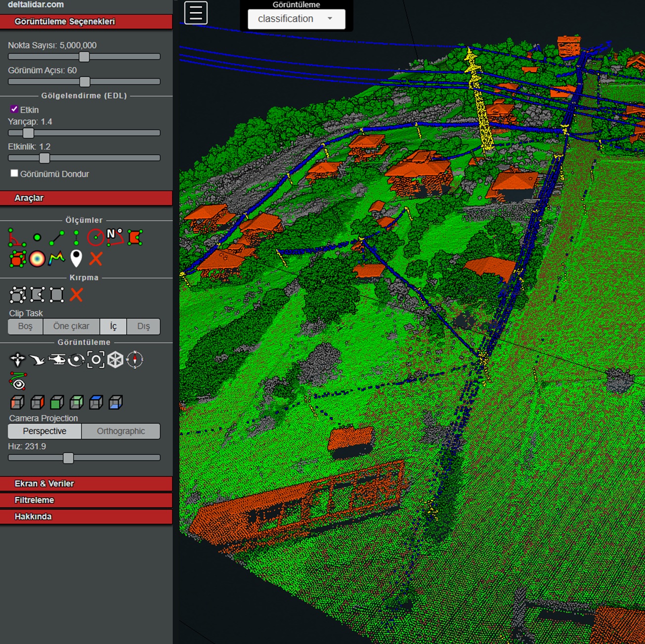Toggle the compass display icon
The image size is (645, 644).
click(x=134, y=360)
